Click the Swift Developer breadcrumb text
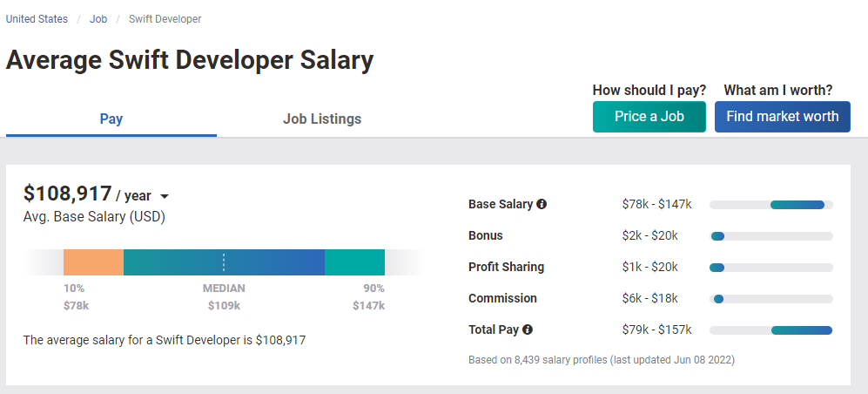The image size is (868, 394). 165,19
